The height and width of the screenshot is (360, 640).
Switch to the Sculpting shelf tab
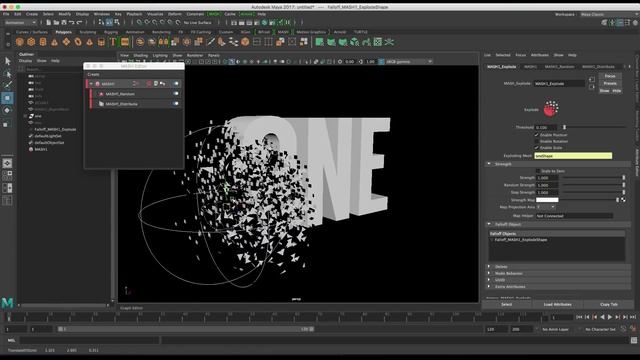point(88,32)
